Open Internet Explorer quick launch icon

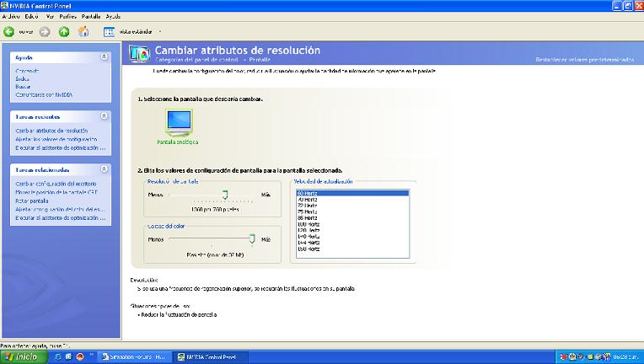click(x=58, y=357)
